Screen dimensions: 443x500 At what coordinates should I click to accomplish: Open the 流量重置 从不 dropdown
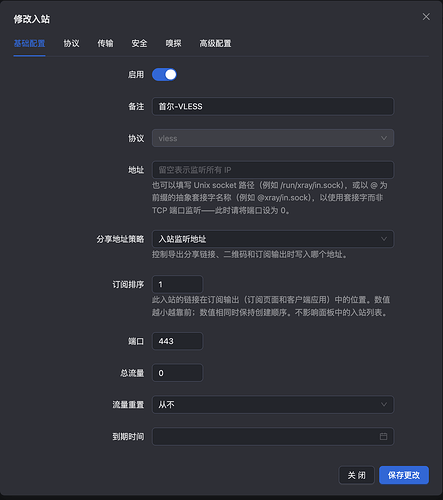pos(273,404)
